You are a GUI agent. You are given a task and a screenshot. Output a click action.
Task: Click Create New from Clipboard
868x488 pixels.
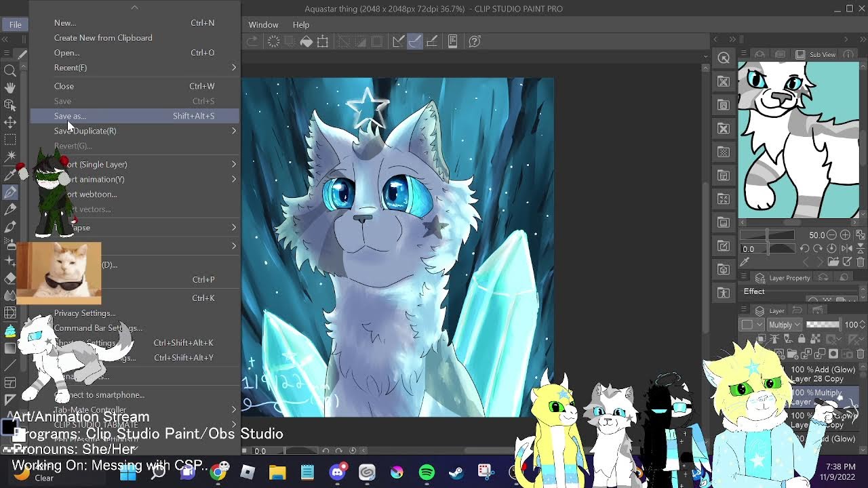[x=103, y=38]
